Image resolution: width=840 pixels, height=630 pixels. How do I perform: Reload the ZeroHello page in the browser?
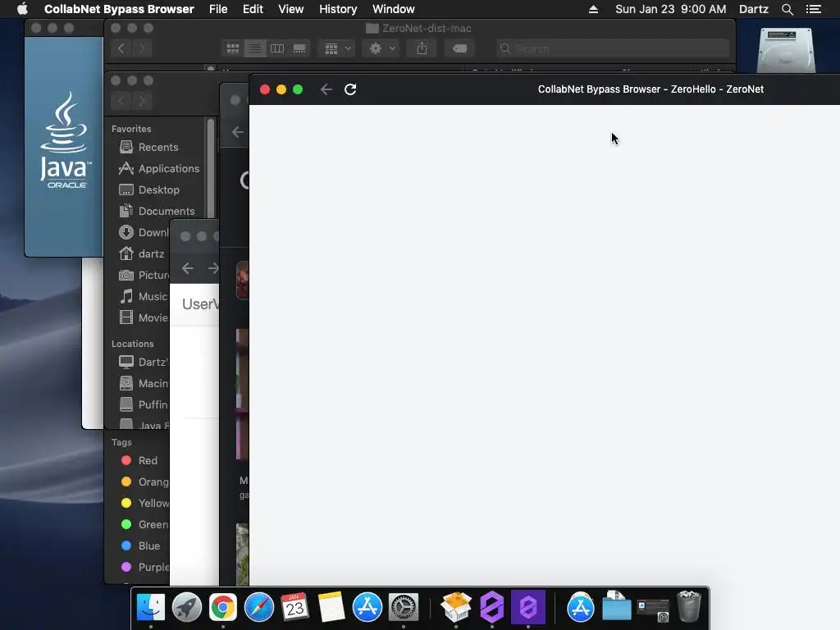350,89
